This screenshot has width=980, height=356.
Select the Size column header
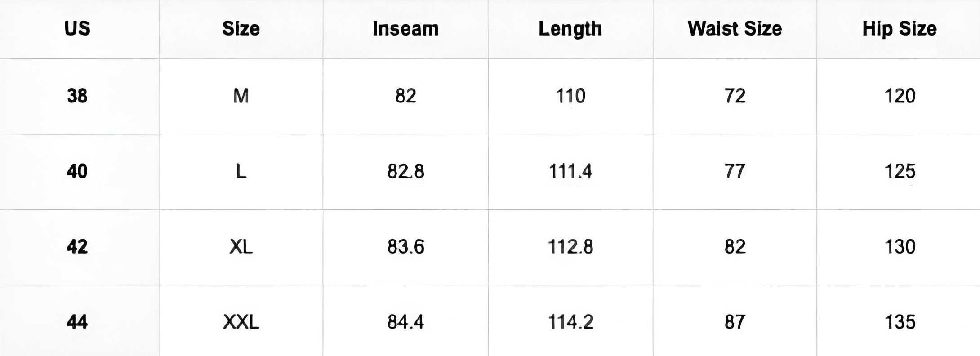pos(241,29)
